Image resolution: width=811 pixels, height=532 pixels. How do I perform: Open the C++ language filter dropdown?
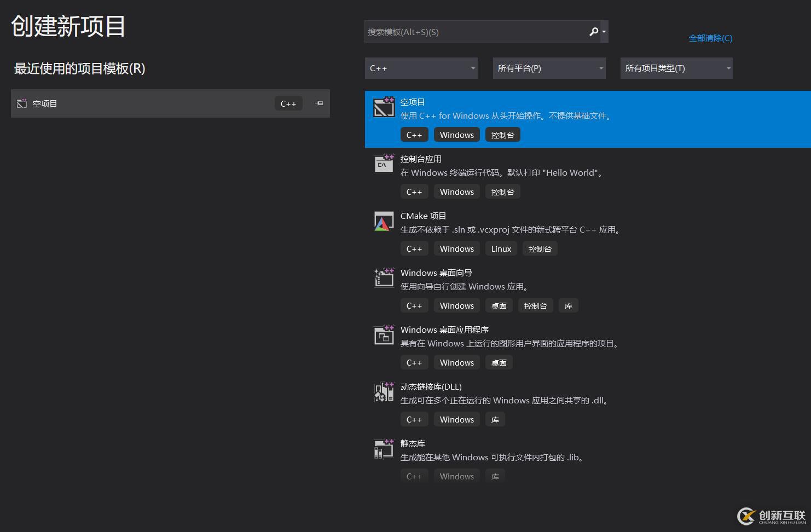tap(421, 68)
